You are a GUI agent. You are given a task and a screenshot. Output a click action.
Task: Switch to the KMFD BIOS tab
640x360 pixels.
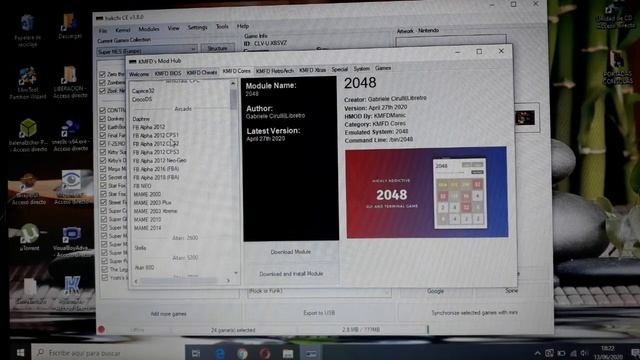coord(167,73)
